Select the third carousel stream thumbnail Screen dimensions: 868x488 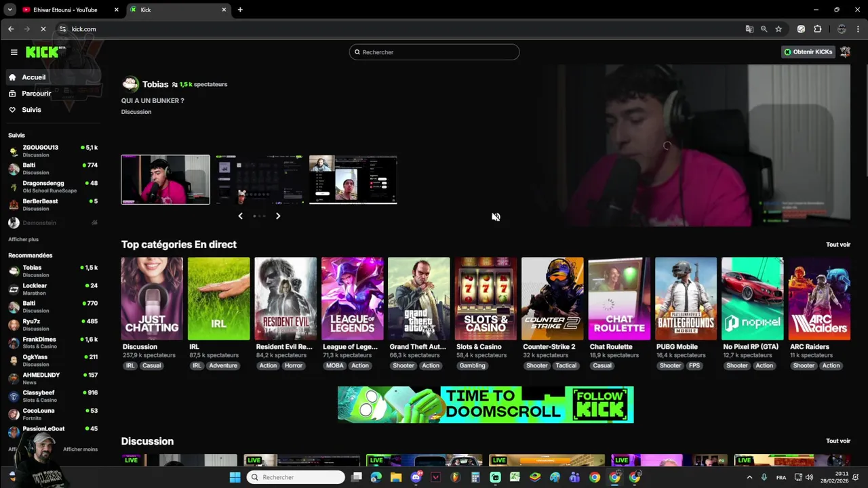[353, 180]
